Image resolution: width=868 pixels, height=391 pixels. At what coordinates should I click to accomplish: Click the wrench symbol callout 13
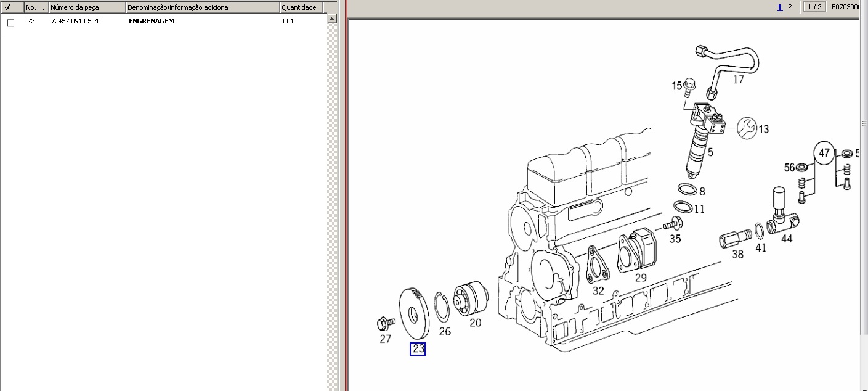[x=746, y=127]
